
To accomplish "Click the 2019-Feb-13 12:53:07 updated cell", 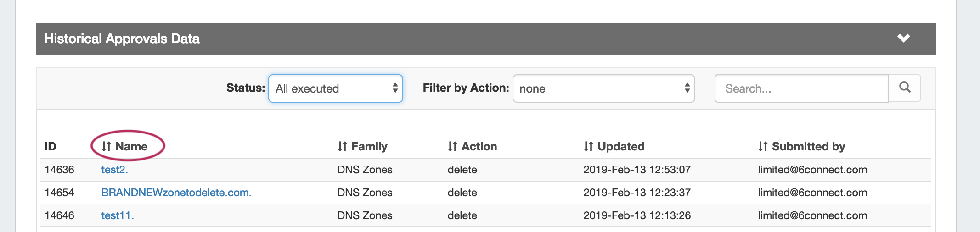I will [636, 170].
